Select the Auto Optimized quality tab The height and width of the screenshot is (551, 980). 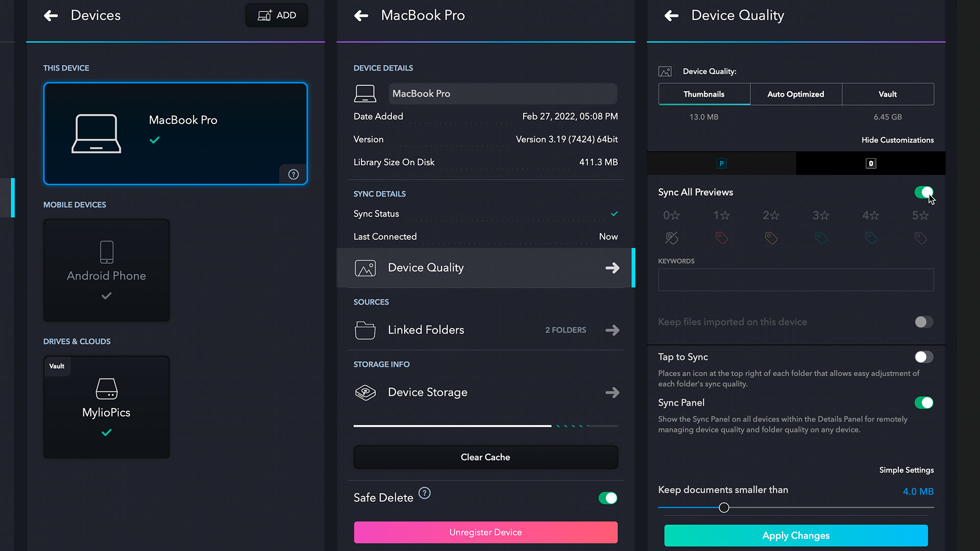pyautogui.click(x=796, y=94)
